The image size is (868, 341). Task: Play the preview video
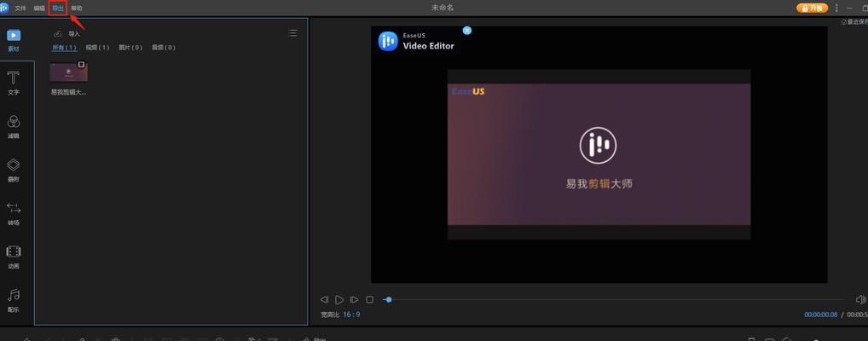point(339,299)
